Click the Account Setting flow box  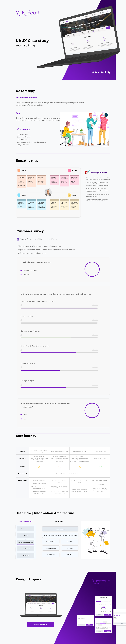click(60, 529)
